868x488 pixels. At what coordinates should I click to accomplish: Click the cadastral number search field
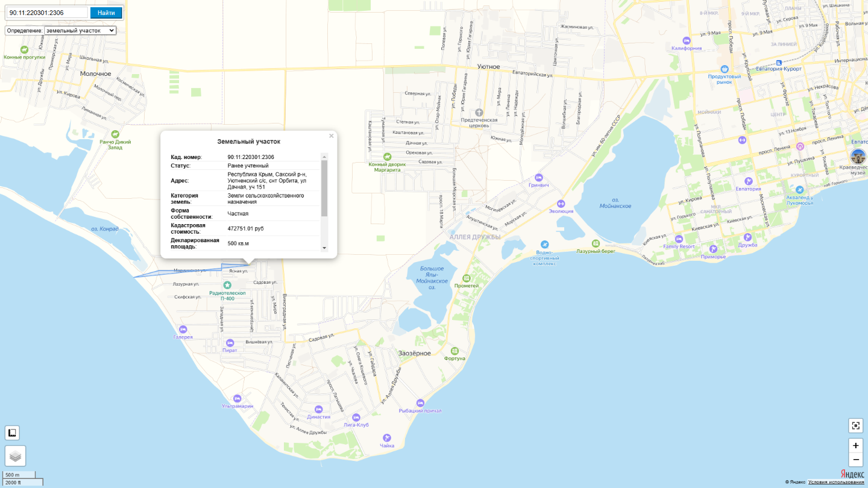tap(47, 13)
